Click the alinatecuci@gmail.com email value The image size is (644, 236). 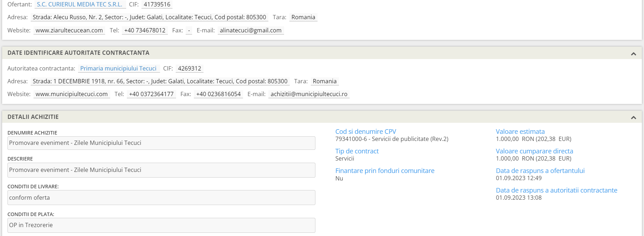(250, 30)
